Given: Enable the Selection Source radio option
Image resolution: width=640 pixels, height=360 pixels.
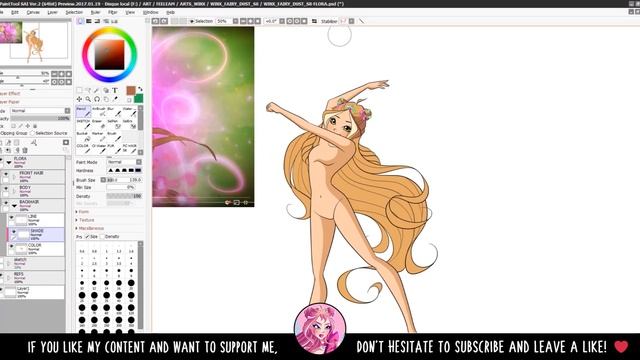Looking at the screenshot, I should (32, 133).
